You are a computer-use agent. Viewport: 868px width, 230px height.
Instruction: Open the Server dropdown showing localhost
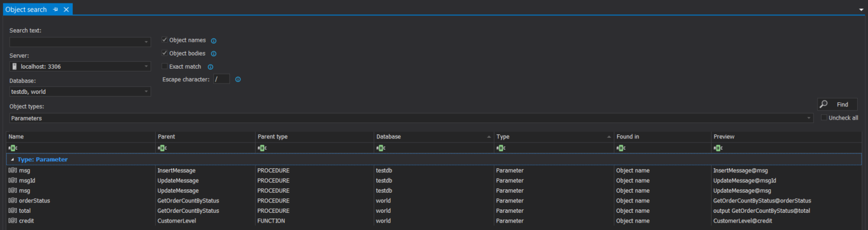[146, 66]
